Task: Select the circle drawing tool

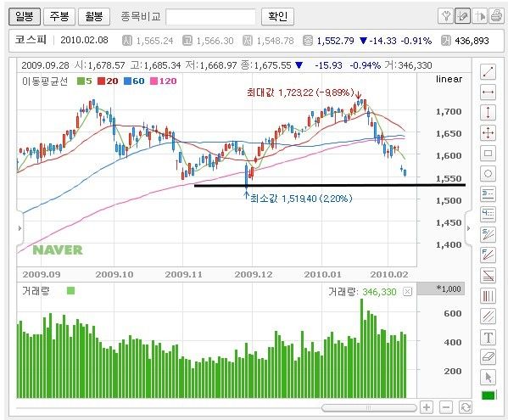Action: tap(488, 174)
